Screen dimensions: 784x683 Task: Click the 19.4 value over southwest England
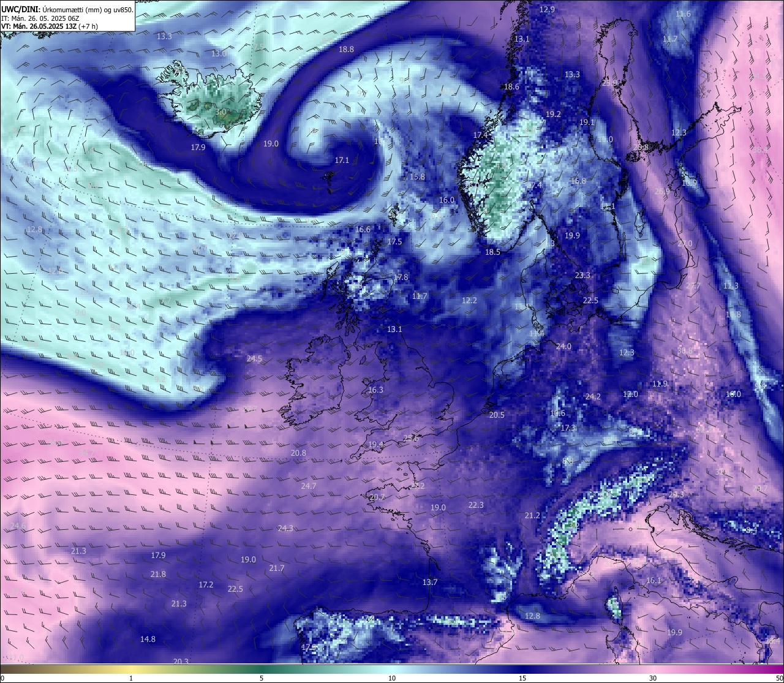[375, 445]
